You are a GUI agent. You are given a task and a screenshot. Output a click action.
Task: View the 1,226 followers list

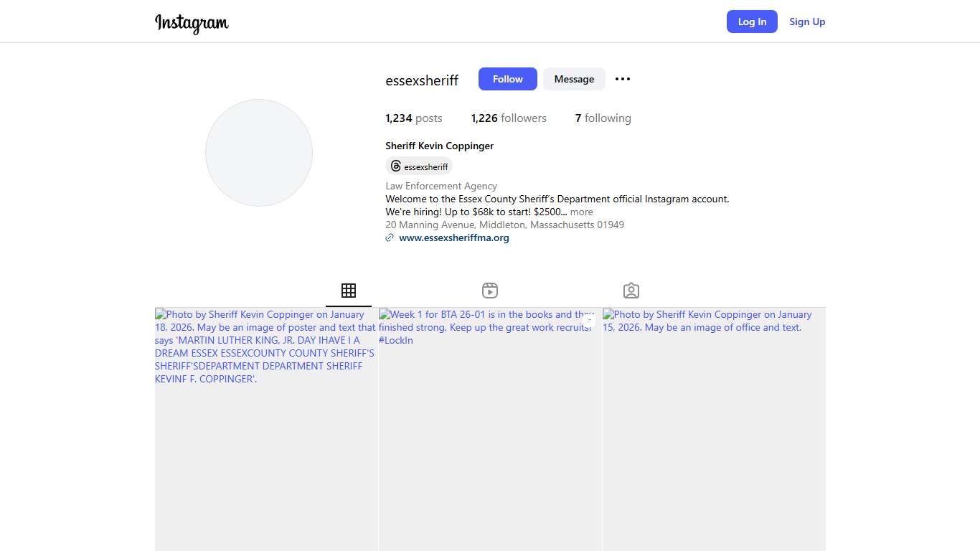point(509,118)
